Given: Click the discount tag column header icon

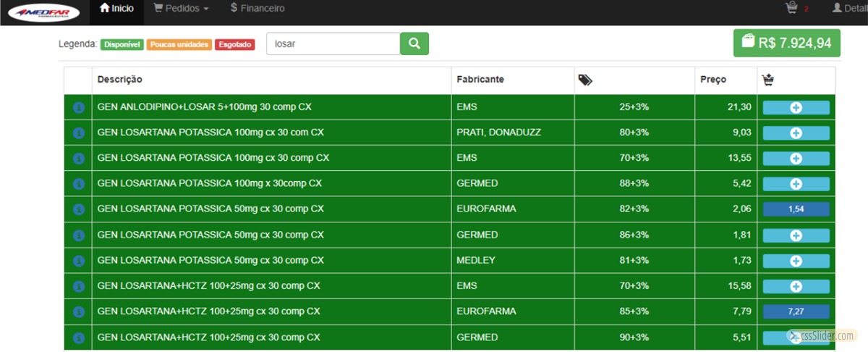Looking at the screenshot, I should [x=586, y=80].
